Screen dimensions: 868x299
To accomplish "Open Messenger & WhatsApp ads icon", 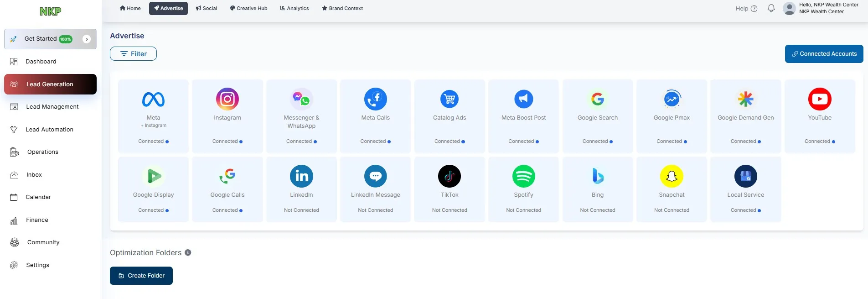I will pos(301,99).
